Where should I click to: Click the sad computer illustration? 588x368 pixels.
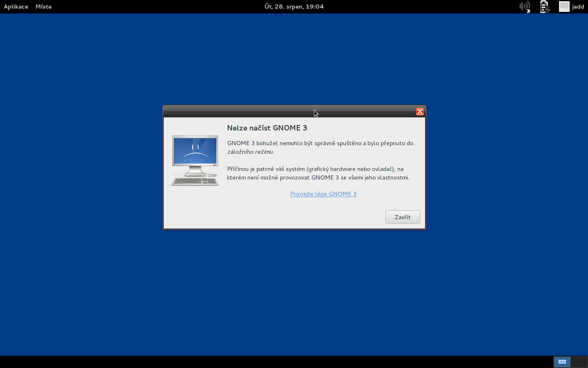tap(195, 160)
